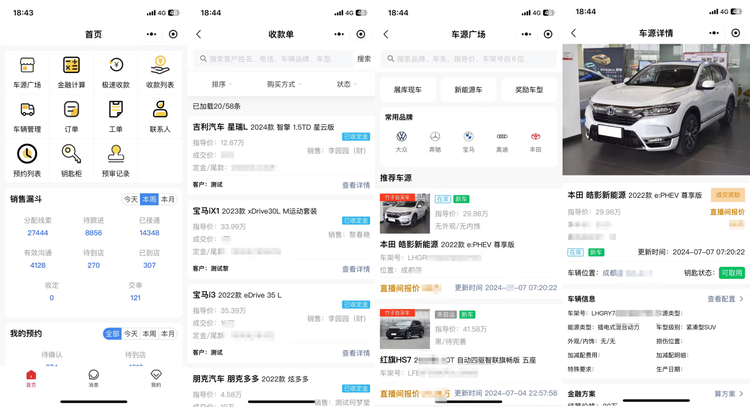Tap target circle icon on 车源详情 header
The image size is (750, 407).
click(736, 33)
